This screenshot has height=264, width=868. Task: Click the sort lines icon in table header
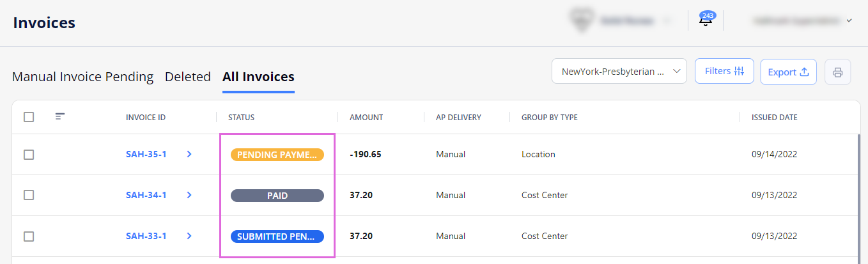[60, 116]
